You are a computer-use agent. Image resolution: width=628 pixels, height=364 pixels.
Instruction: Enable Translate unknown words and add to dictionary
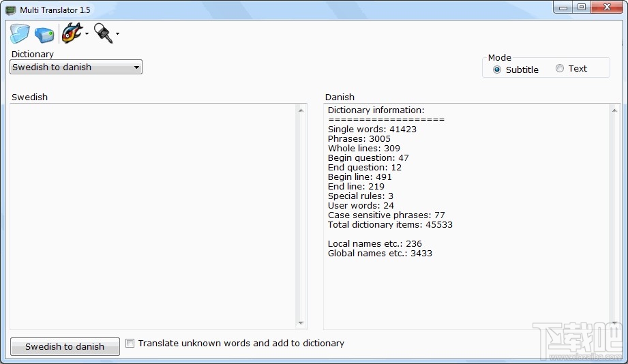click(x=130, y=343)
